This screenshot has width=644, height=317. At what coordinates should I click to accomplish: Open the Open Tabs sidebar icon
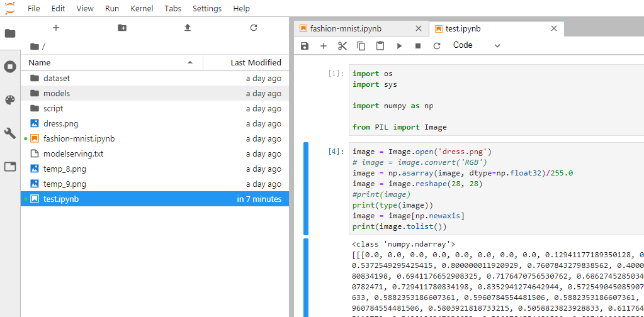point(10,167)
